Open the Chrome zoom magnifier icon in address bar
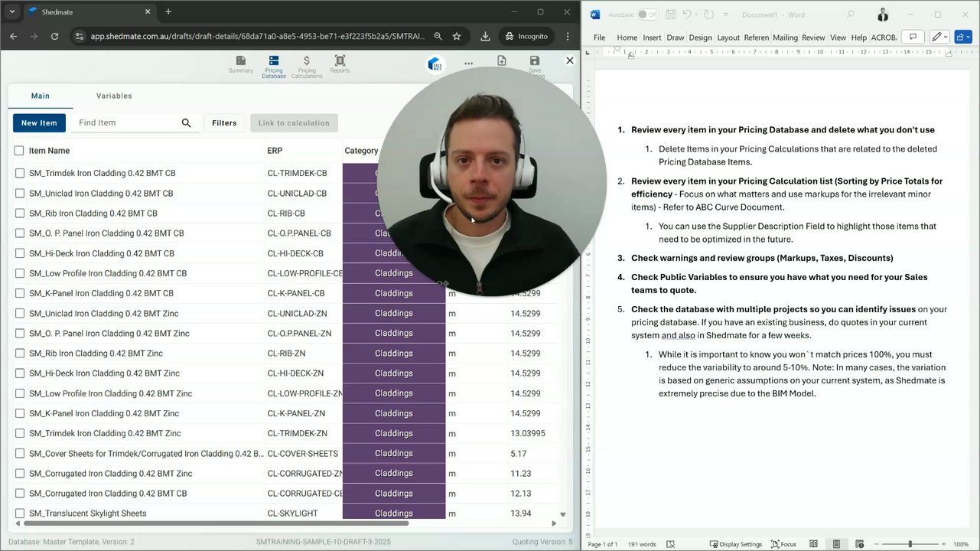The image size is (980, 551). (x=438, y=36)
